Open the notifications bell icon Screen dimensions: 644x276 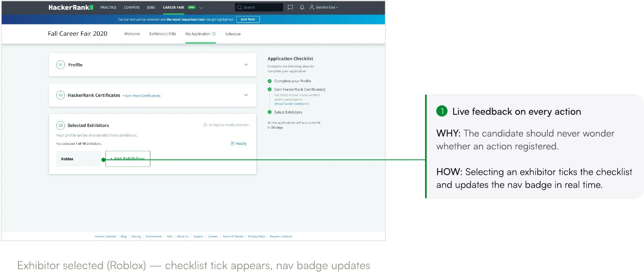[x=302, y=7]
